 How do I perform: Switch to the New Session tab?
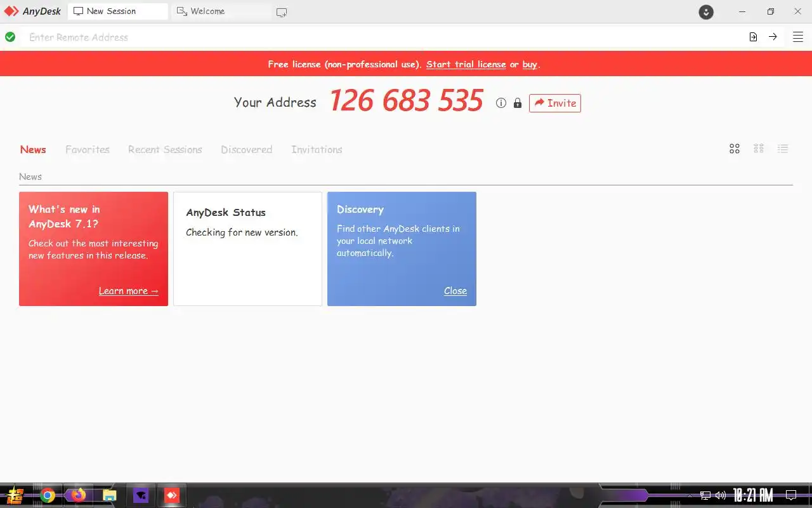click(118, 11)
